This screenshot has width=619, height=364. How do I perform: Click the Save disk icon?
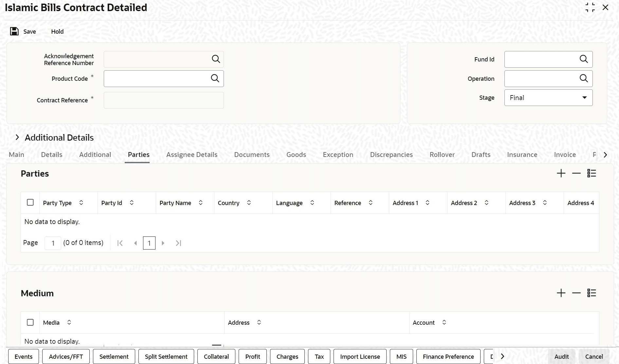click(14, 31)
